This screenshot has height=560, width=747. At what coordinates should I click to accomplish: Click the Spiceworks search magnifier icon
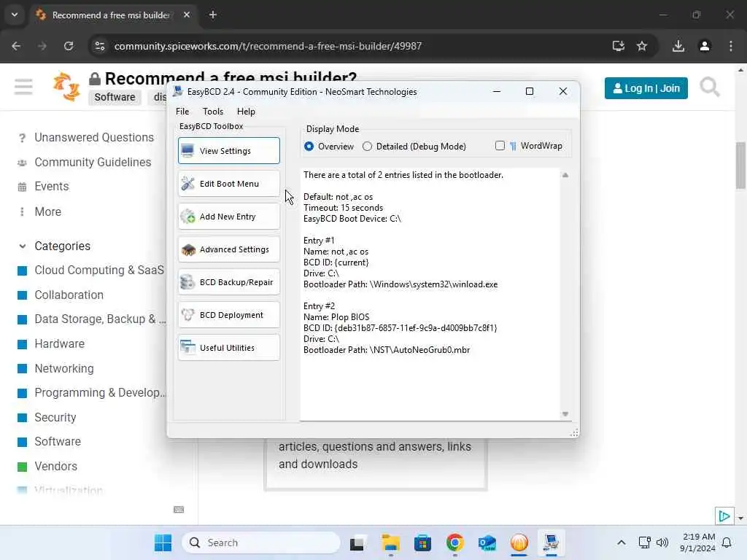[x=709, y=87]
